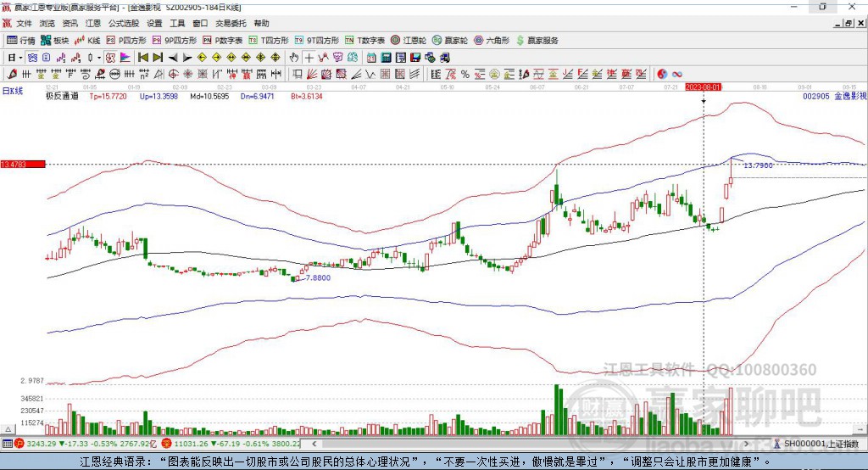Restore the inner chart window
This screenshot has height=470, width=868.
(848, 23)
